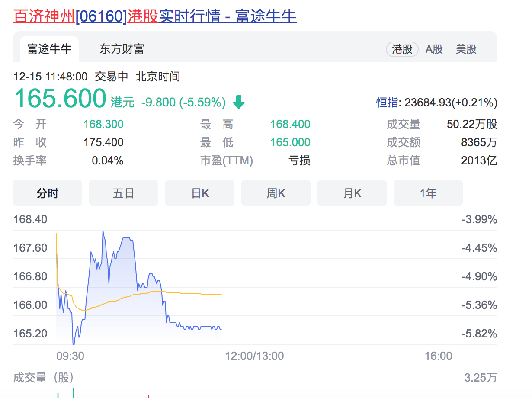This screenshot has width=532, height=398.
Task: Click the 168.40 y-axis price label
Action: [30, 220]
